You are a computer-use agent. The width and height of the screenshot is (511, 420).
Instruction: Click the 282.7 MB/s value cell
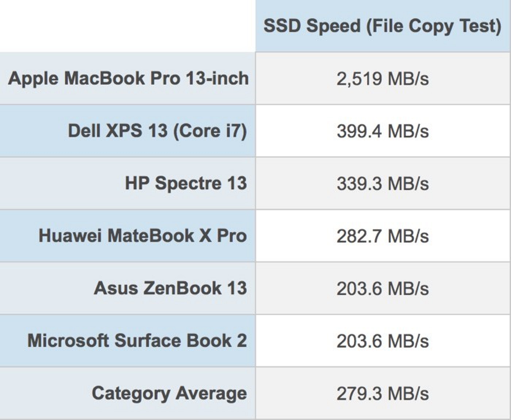[383, 236]
